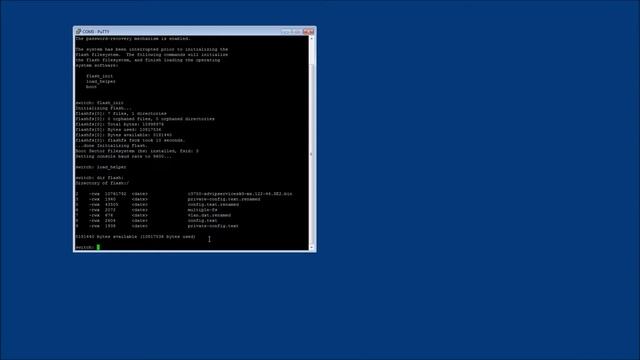Click the 'orphaned files' flashfs line
The width and height of the screenshot is (640, 360).
click(145, 119)
